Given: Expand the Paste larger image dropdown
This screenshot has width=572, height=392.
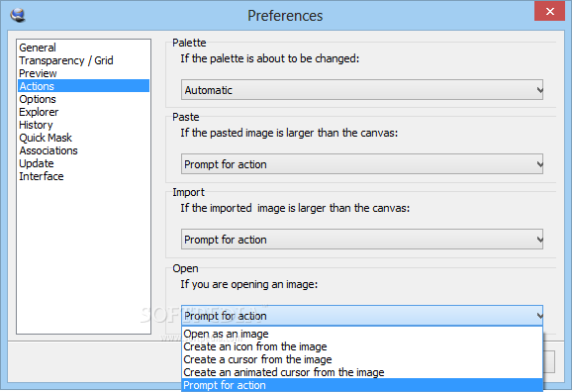Looking at the screenshot, I should (x=362, y=164).
